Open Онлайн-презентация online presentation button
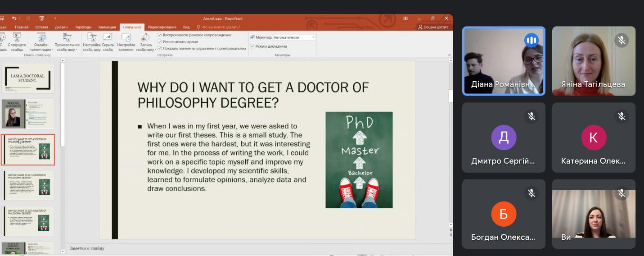The width and height of the screenshot is (644, 256). tap(41, 42)
